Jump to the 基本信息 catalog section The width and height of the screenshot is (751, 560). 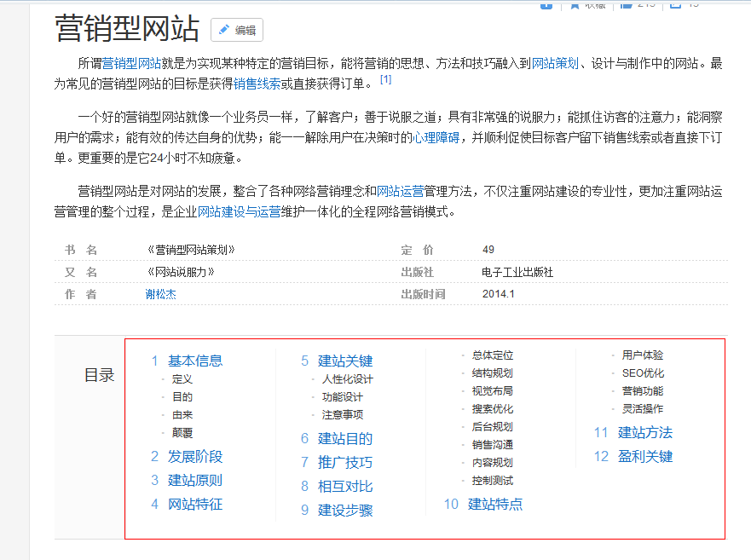197,361
